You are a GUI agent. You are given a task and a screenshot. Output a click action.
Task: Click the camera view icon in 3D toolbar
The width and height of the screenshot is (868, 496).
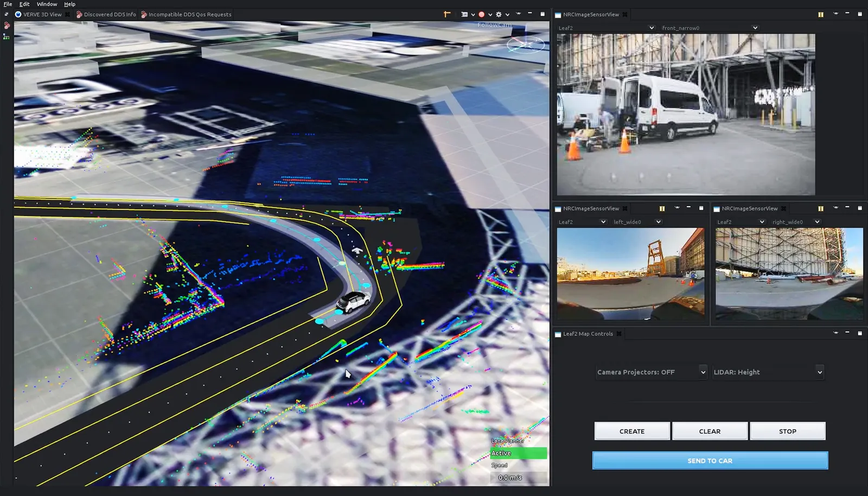coord(464,15)
